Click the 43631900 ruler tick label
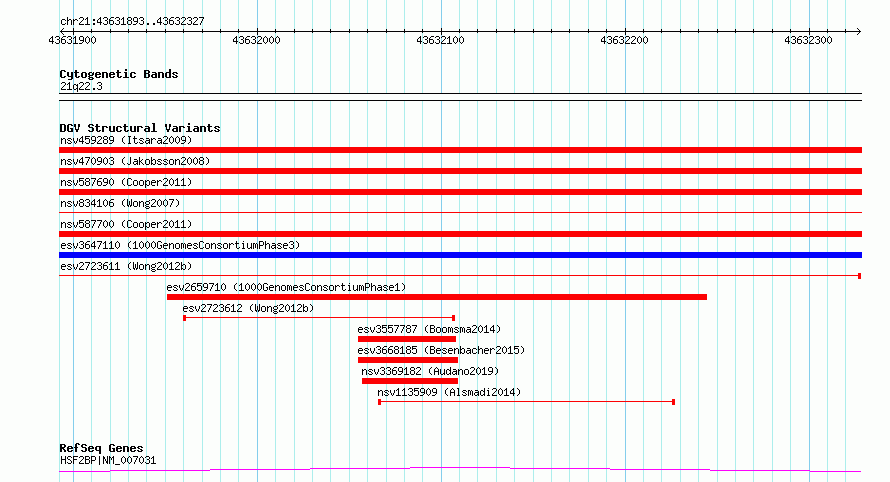 click(x=73, y=40)
